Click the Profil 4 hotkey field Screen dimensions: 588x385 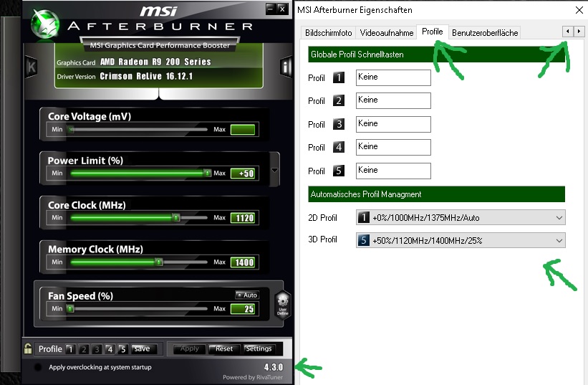[393, 147]
